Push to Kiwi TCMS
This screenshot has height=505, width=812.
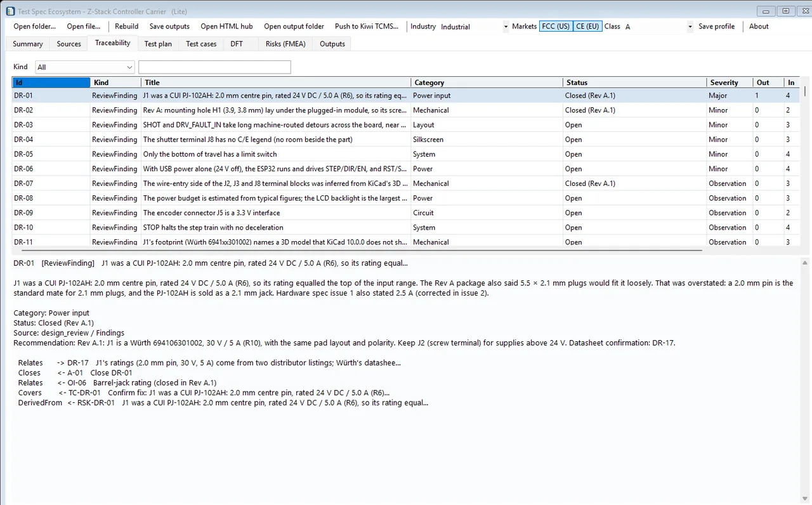click(x=367, y=27)
